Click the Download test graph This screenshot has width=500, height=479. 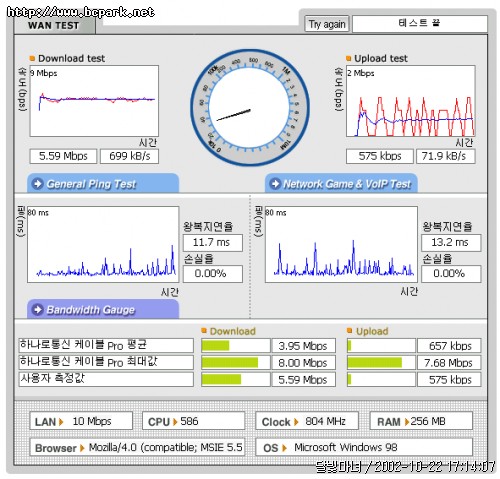click(x=94, y=101)
